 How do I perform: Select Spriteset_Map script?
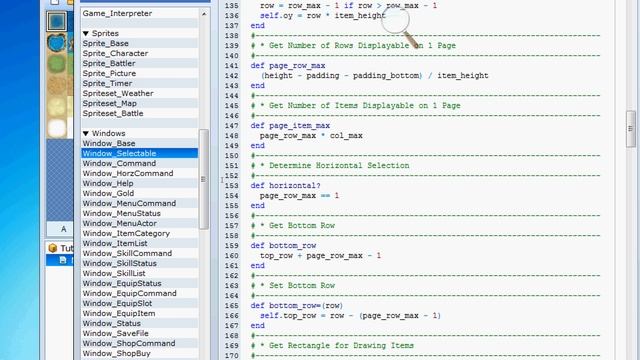(140, 103)
